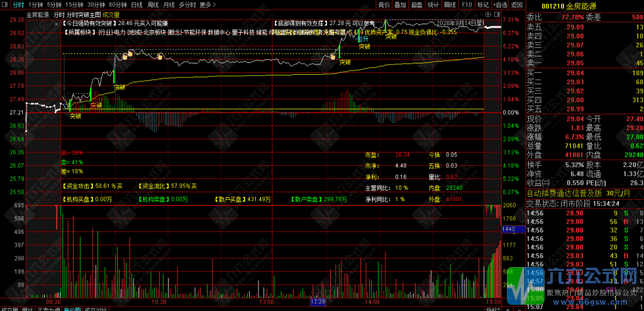Open the 超盘 toolbar button
Viewport: 644px width, 311px height.
click(x=416, y=5)
